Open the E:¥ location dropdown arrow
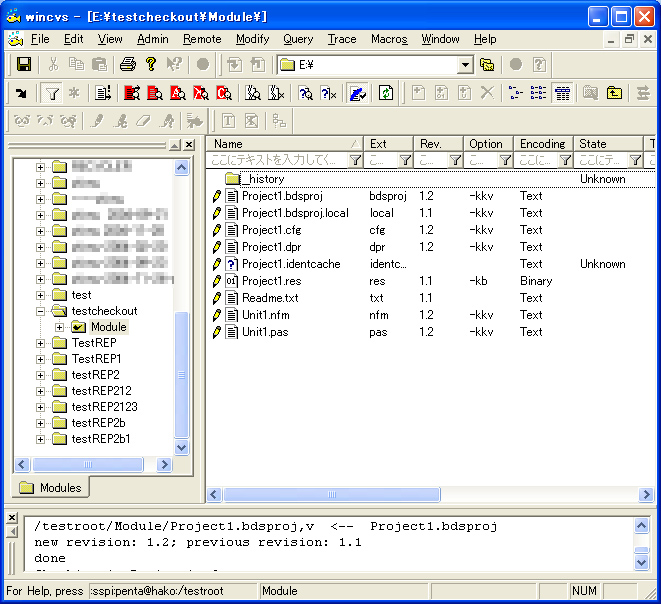 pos(465,65)
